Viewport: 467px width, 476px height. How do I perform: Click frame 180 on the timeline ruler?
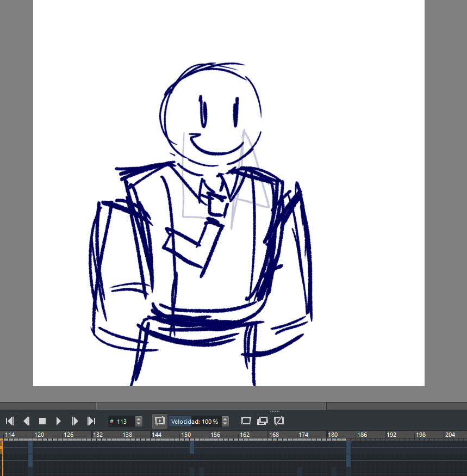click(333, 435)
